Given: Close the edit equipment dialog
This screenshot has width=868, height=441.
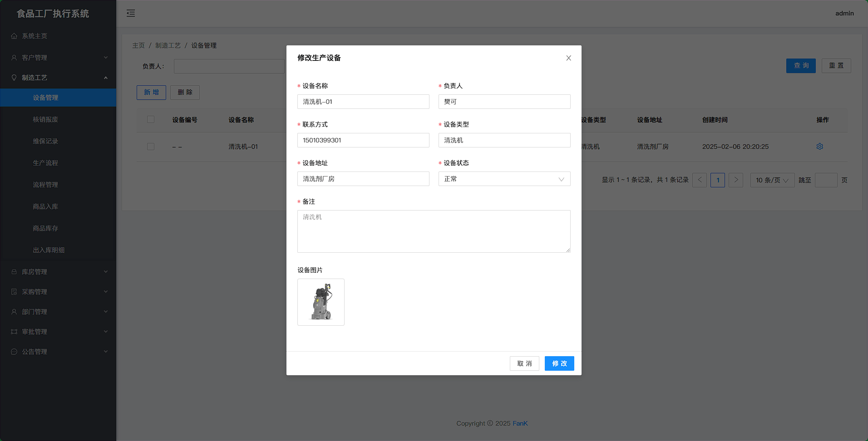Looking at the screenshot, I should click(x=568, y=58).
